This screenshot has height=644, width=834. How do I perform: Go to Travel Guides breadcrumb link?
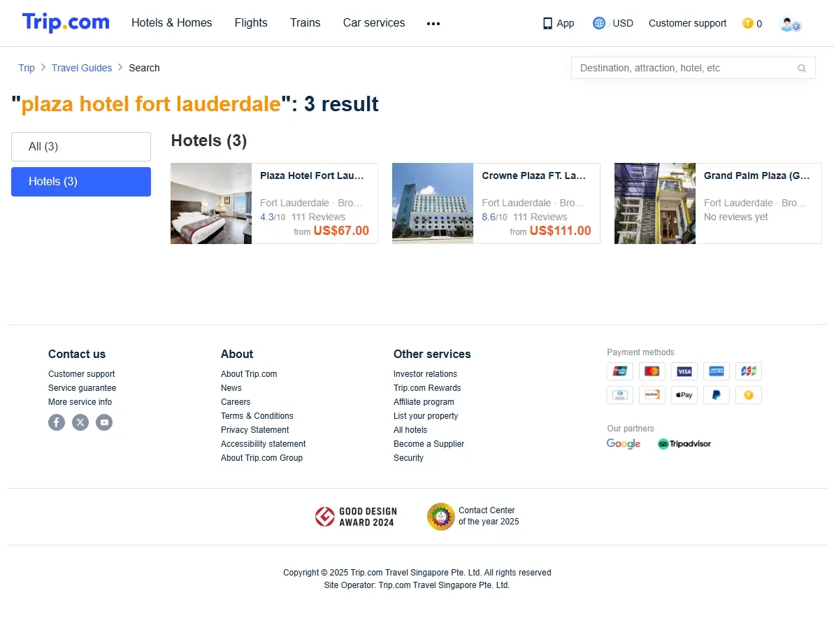[82, 68]
